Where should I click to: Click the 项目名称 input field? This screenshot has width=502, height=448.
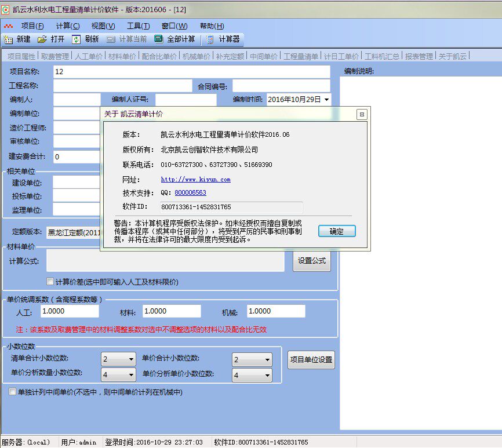tap(191, 72)
